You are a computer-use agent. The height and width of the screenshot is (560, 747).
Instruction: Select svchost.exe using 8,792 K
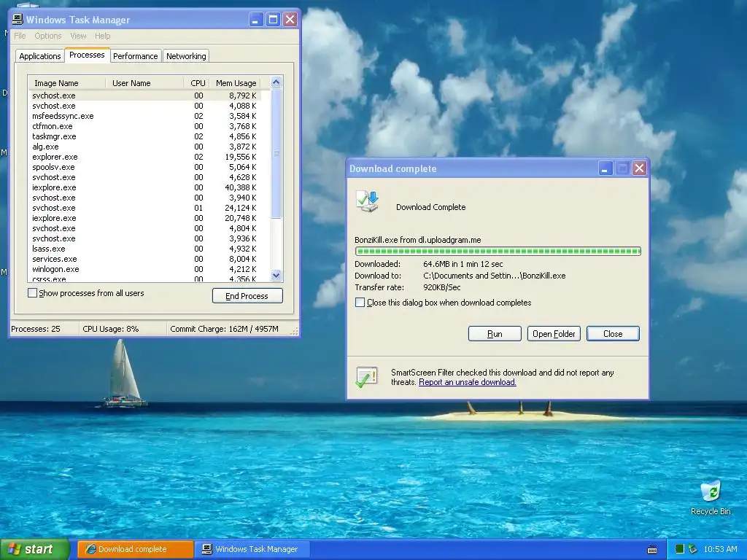pyautogui.click(x=145, y=96)
